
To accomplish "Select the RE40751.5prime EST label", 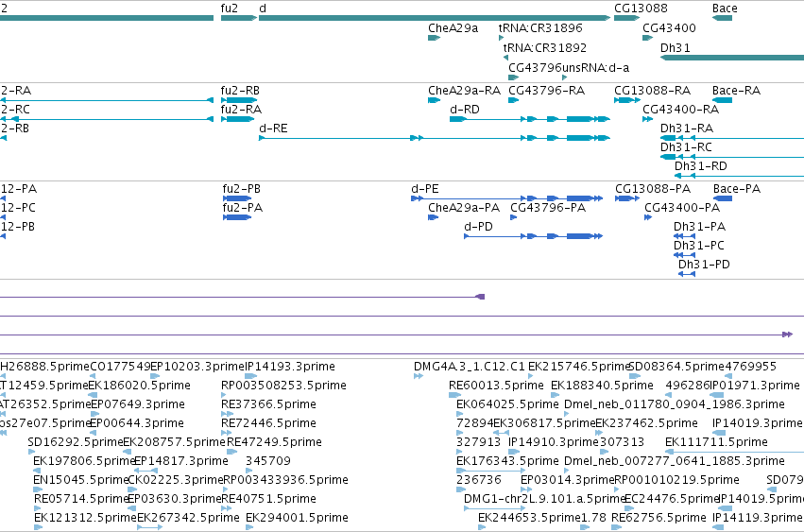I will click(268, 499).
